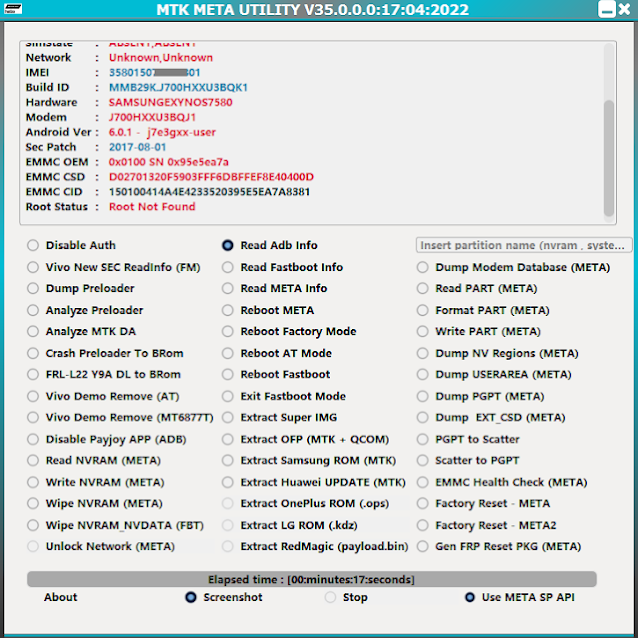Choose Gen FRP Reset PKG (META)
This screenshot has width=638, height=638.
click(423, 546)
